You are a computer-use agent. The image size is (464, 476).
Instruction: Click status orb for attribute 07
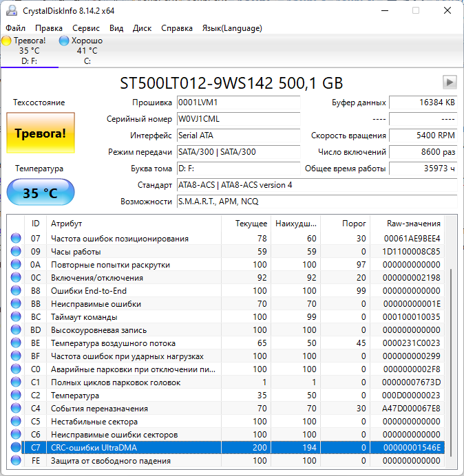pos(16,238)
